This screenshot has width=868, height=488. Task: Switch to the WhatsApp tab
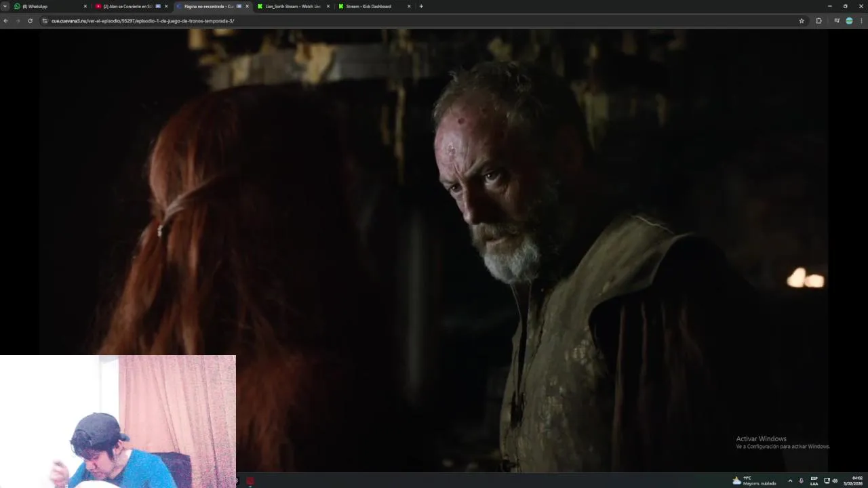51,6
